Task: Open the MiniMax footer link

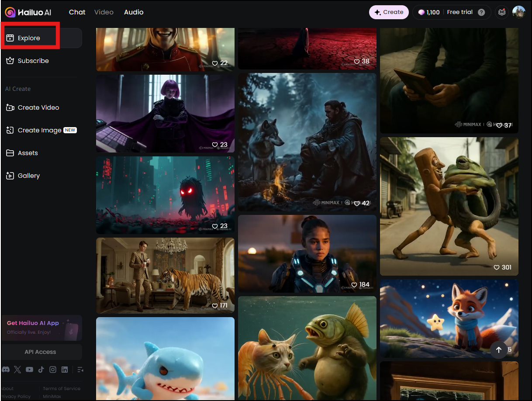Action: [x=52, y=396]
